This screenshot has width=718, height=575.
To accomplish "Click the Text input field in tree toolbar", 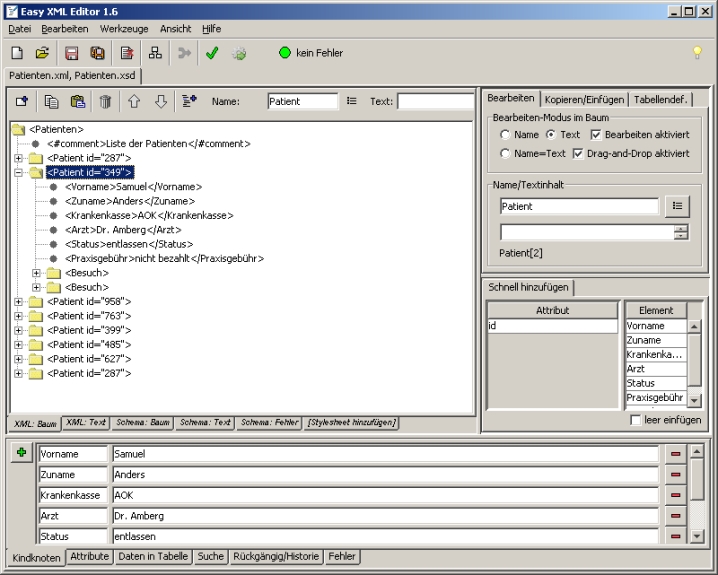I will (x=435, y=101).
